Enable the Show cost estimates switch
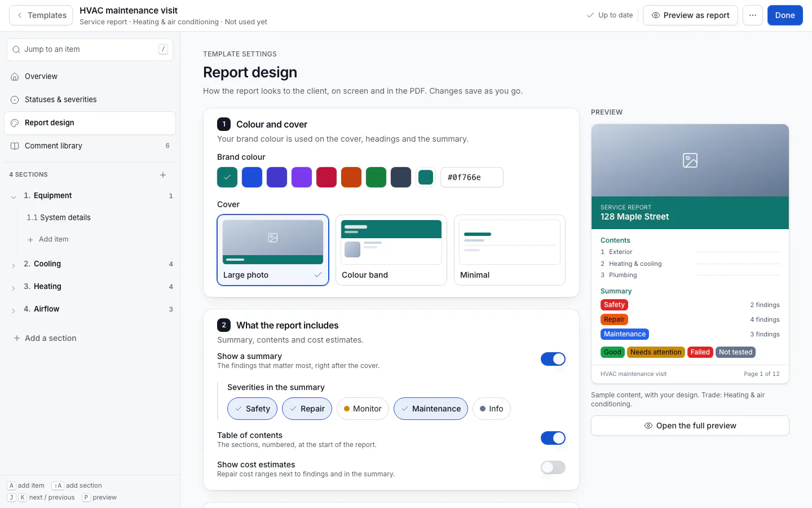The image size is (812, 508). [553, 467]
